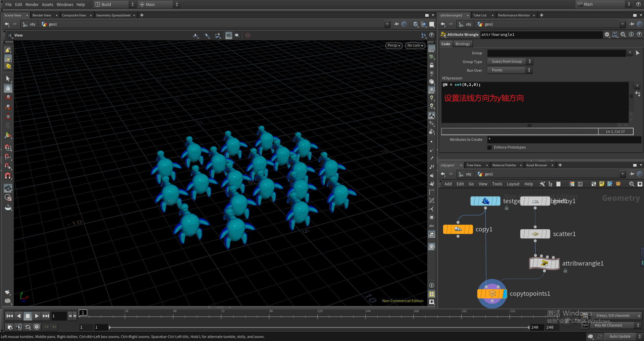Click the Play forward button

[x=37, y=316]
